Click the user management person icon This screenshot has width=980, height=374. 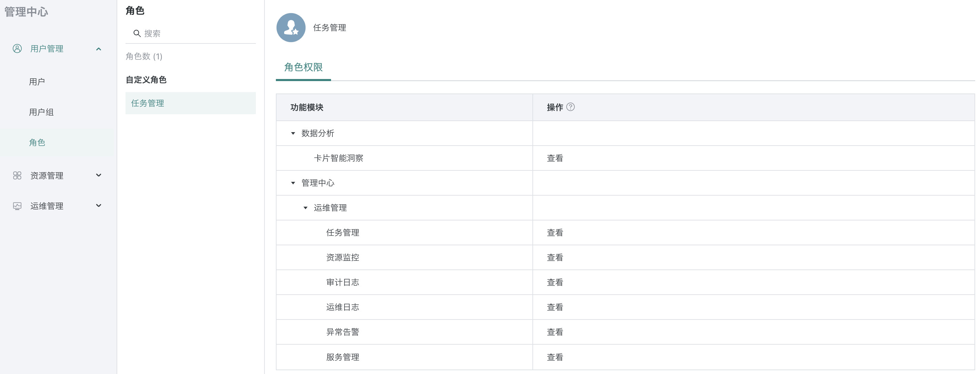click(17, 49)
